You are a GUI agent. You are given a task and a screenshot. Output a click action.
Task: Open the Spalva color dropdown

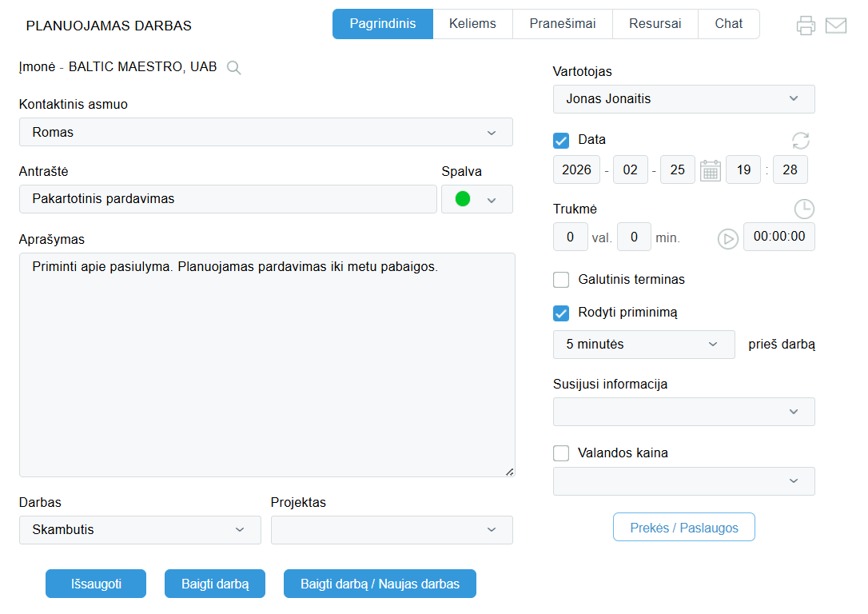477,199
